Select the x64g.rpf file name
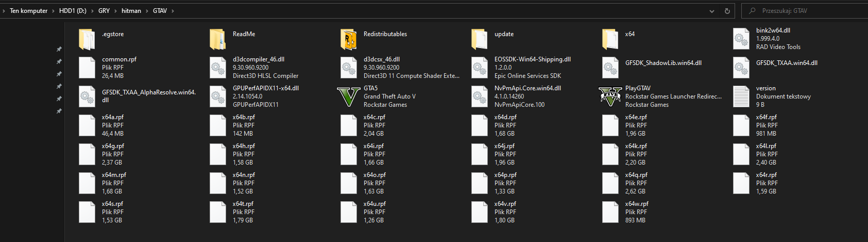The image size is (868, 242). point(113,146)
